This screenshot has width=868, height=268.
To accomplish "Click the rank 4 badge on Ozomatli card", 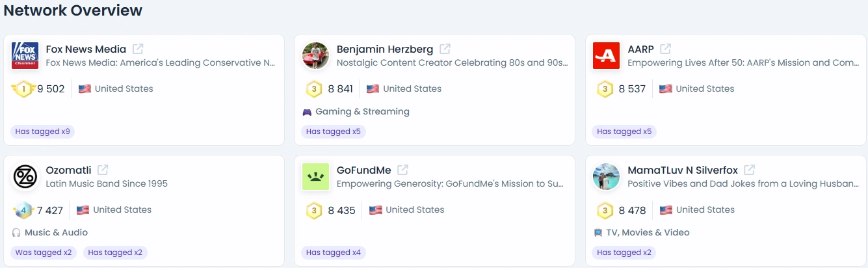I will point(23,210).
